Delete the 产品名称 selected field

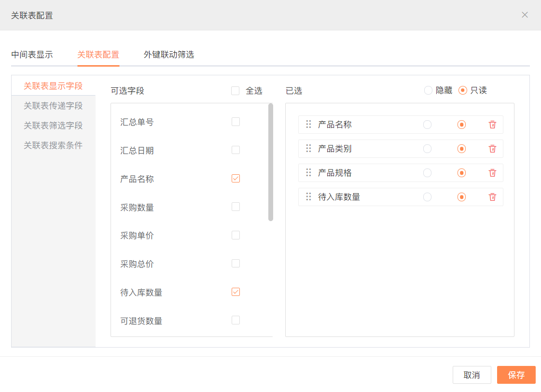pos(492,125)
